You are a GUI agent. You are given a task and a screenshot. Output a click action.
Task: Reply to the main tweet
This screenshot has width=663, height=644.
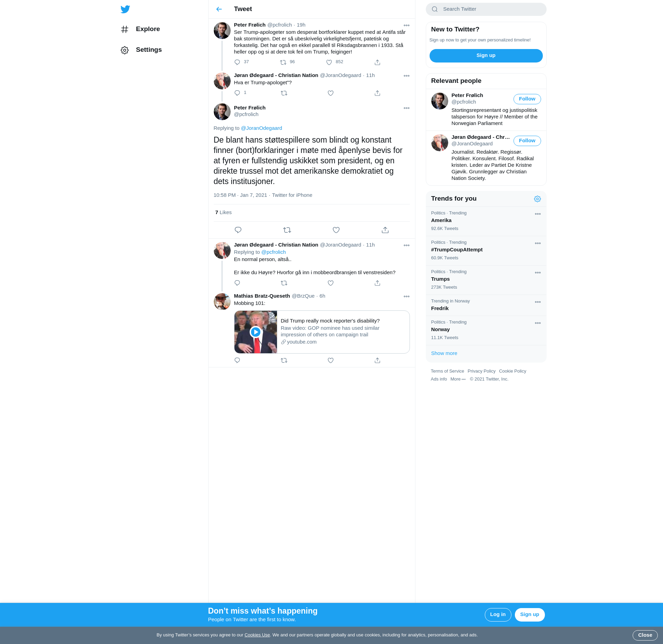[x=238, y=230]
